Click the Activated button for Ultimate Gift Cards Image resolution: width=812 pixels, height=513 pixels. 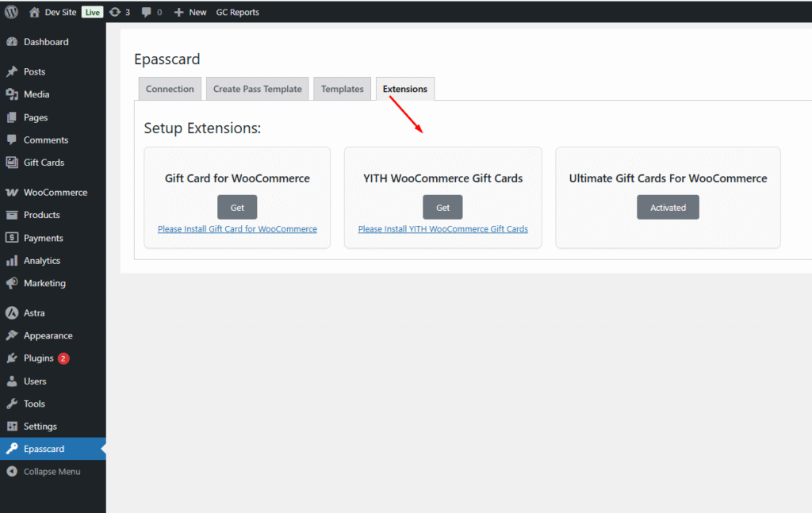(668, 208)
